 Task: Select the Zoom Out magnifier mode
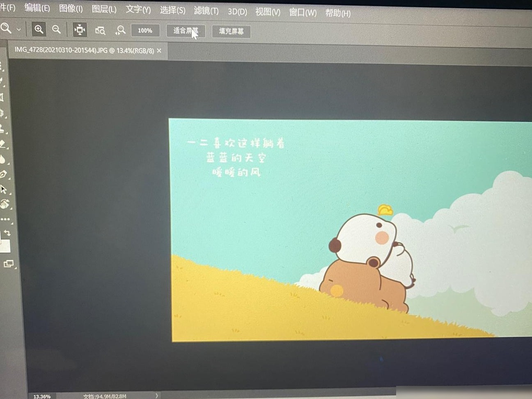click(57, 30)
